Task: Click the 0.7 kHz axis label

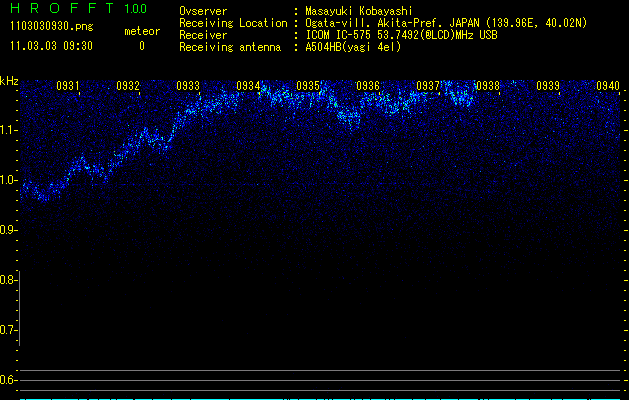Action: coord(8,330)
